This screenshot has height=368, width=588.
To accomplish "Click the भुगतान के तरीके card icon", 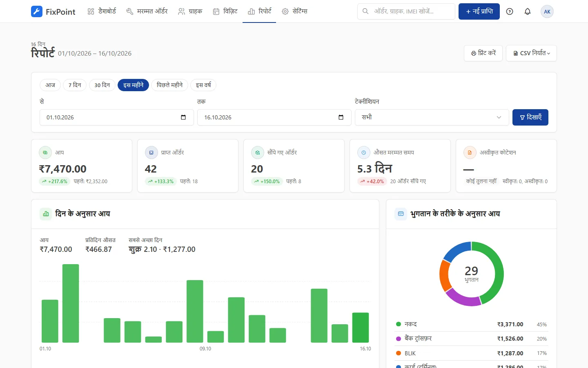I will pyautogui.click(x=401, y=214).
